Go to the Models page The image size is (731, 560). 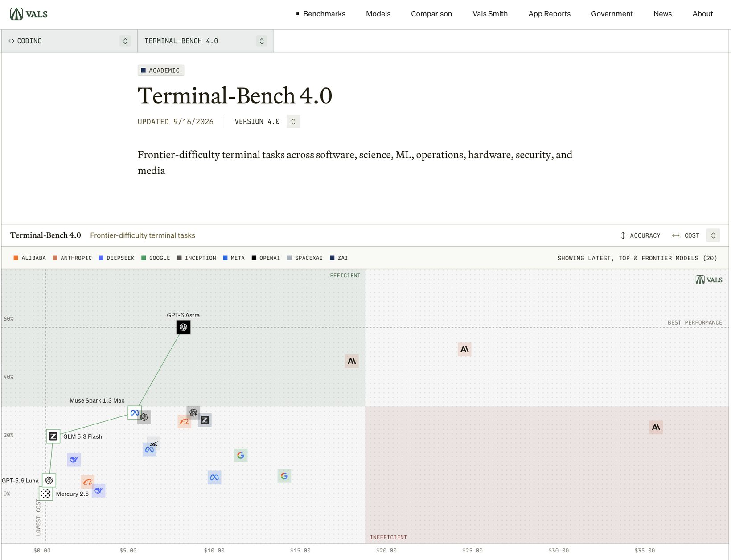click(378, 14)
